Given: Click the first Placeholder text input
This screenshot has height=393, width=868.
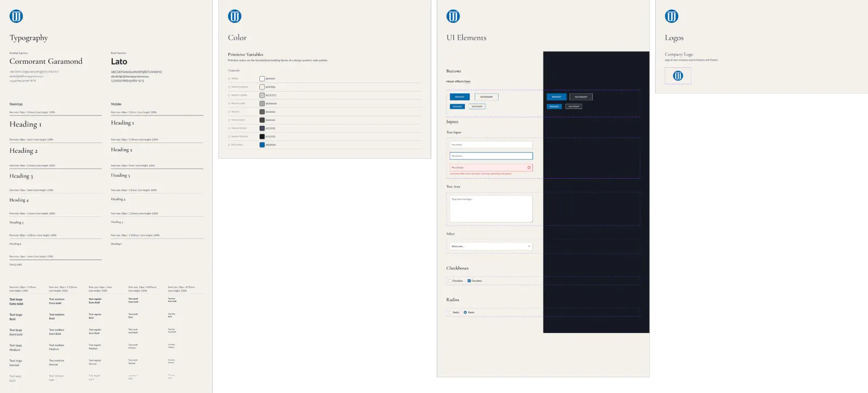Looking at the screenshot, I should tap(491, 145).
